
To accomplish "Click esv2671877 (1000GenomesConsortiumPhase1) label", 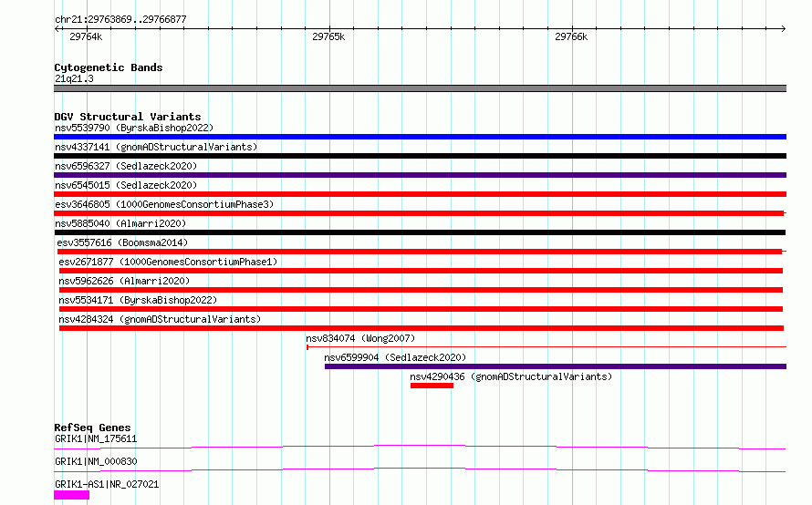I will [x=168, y=262].
